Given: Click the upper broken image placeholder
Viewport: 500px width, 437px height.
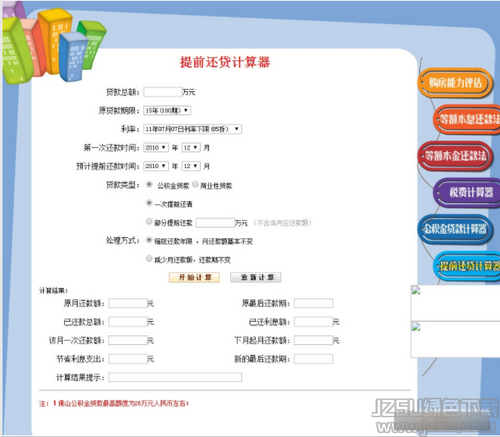Looking at the screenshot, I should coord(455,303).
